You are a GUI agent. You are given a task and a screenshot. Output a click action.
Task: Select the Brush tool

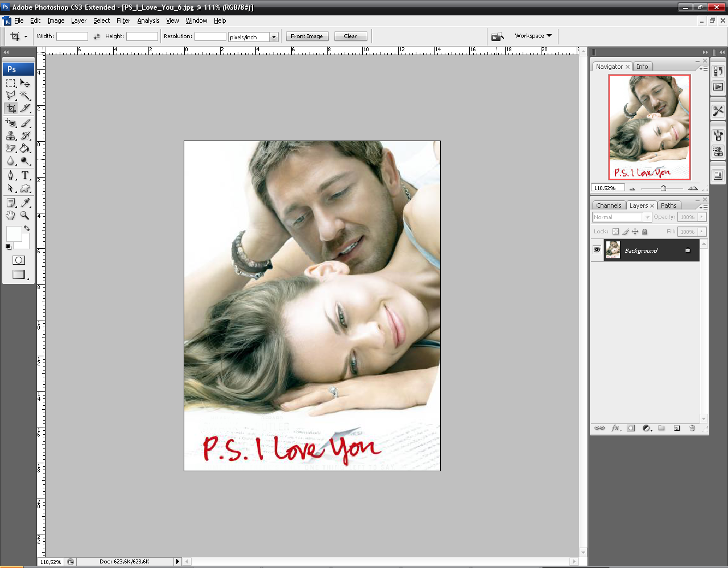coord(25,123)
